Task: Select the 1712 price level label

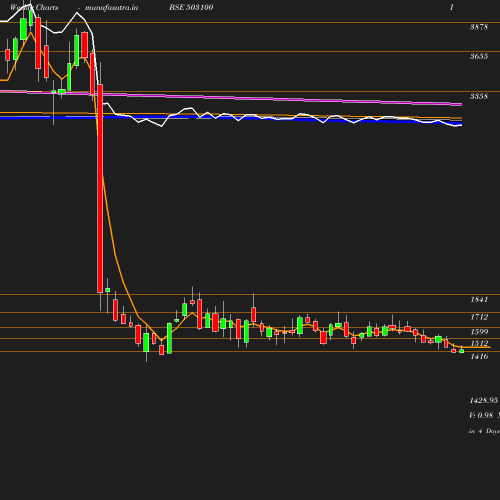Action: pyautogui.click(x=479, y=317)
